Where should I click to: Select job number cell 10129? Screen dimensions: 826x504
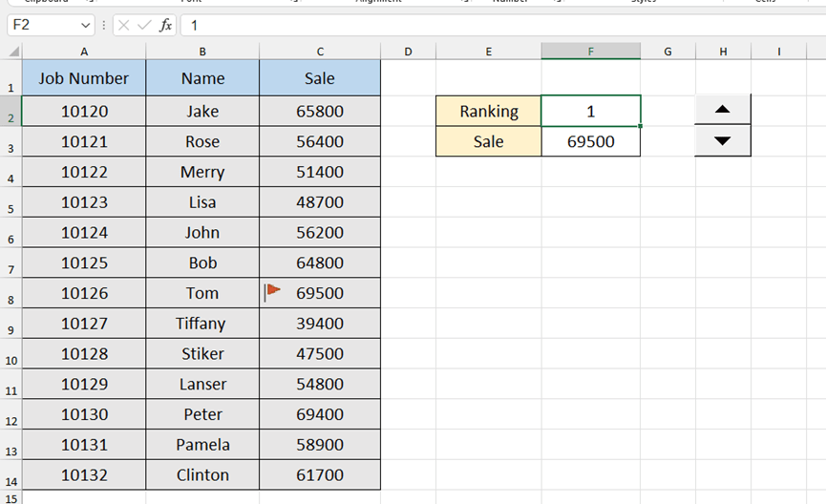[84, 384]
